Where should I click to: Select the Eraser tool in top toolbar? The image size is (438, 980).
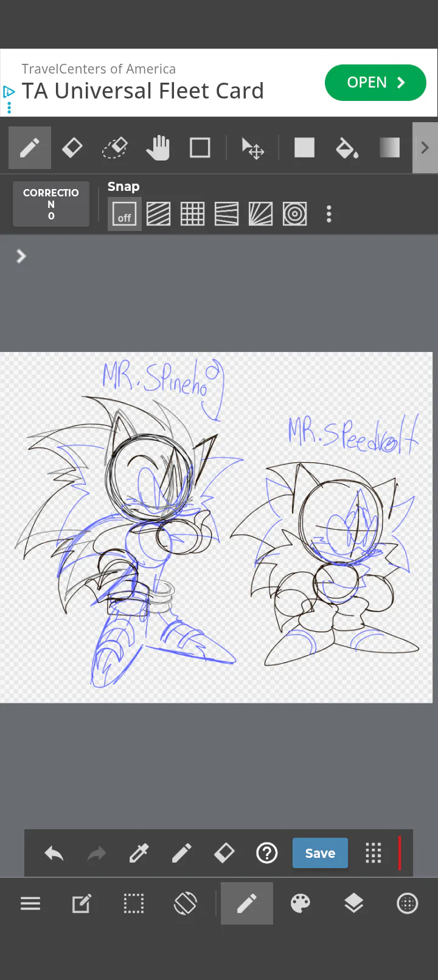tap(72, 148)
